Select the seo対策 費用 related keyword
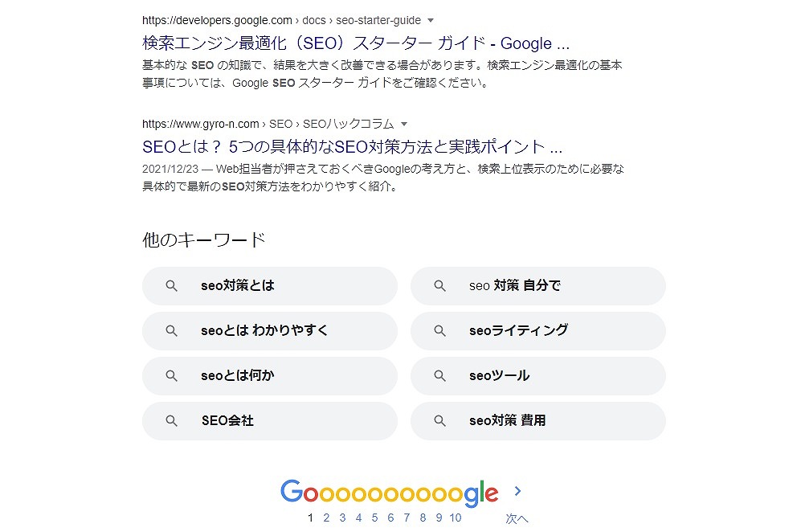Image resolution: width=797 pixels, height=532 pixels. click(538, 421)
